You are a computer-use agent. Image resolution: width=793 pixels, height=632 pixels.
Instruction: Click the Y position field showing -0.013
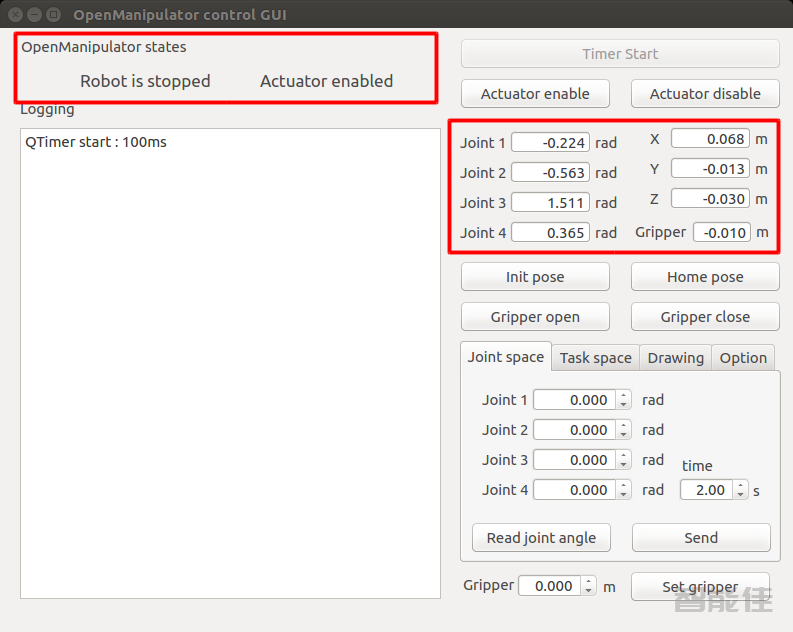(710, 168)
